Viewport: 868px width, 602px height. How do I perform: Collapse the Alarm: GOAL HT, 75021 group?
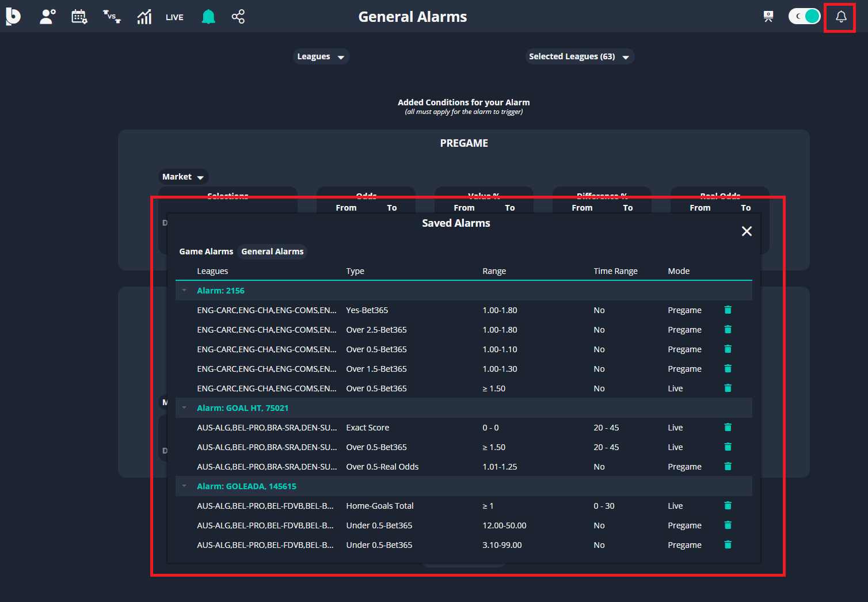[x=184, y=408]
